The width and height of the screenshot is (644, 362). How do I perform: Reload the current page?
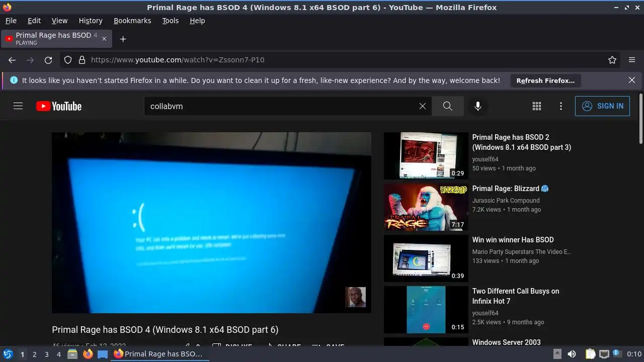click(x=48, y=60)
